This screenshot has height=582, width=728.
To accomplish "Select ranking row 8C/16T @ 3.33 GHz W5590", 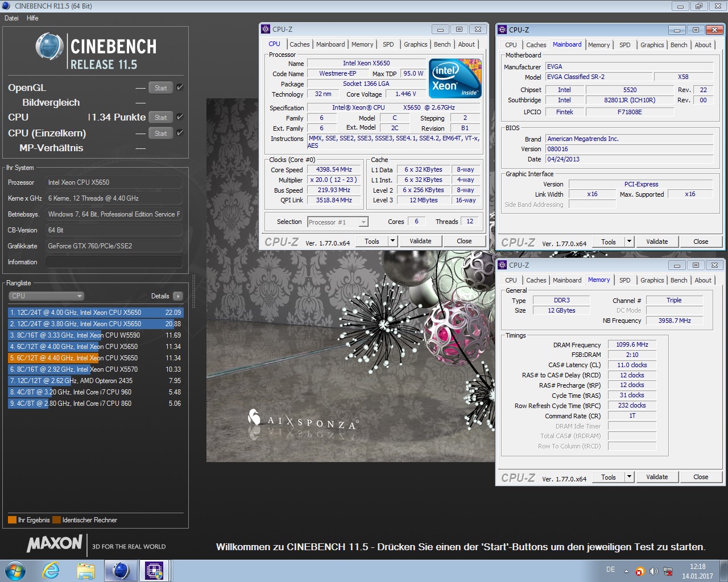I will pyautogui.click(x=96, y=335).
